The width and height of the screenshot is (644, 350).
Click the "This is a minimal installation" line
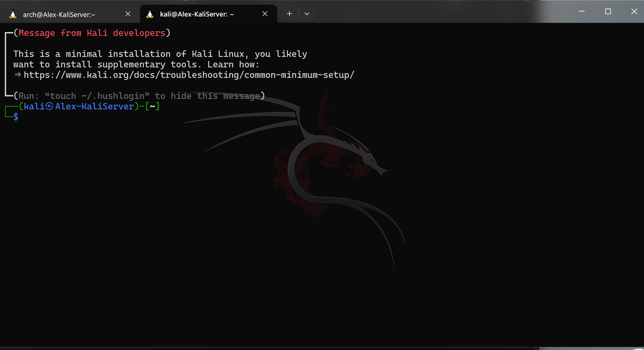(160, 54)
